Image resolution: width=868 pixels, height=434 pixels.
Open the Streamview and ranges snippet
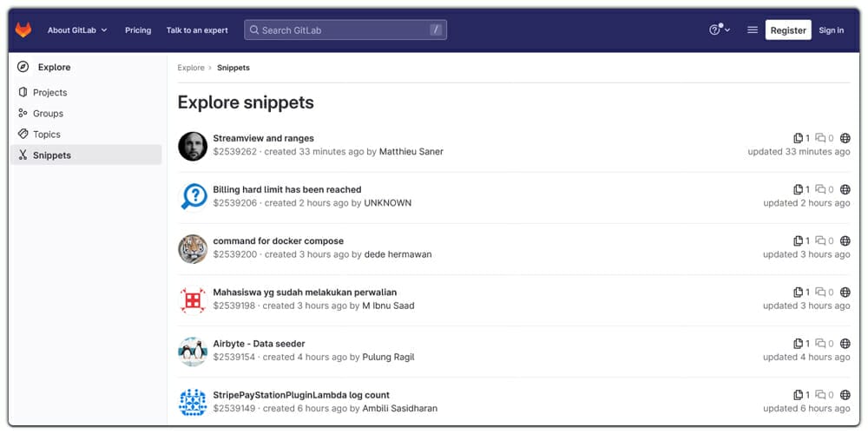[264, 138]
